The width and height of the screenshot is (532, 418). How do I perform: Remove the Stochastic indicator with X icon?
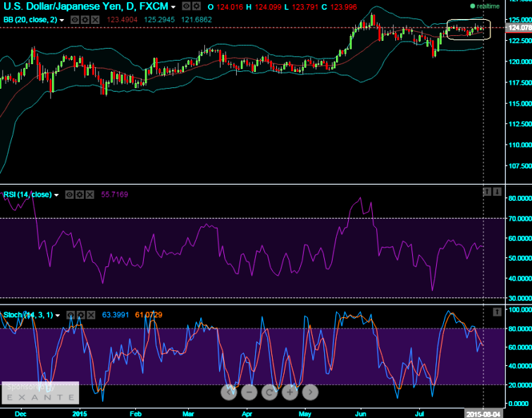click(91, 315)
